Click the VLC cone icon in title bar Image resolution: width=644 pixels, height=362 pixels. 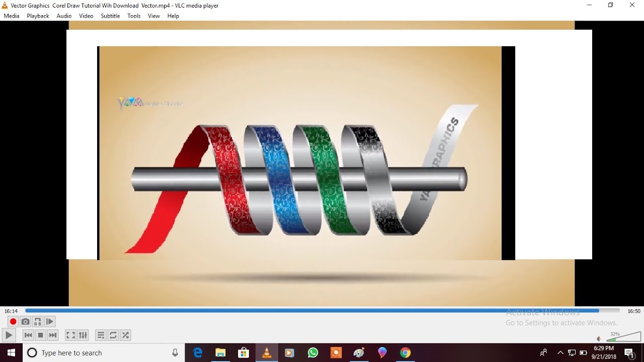(x=5, y=5)
